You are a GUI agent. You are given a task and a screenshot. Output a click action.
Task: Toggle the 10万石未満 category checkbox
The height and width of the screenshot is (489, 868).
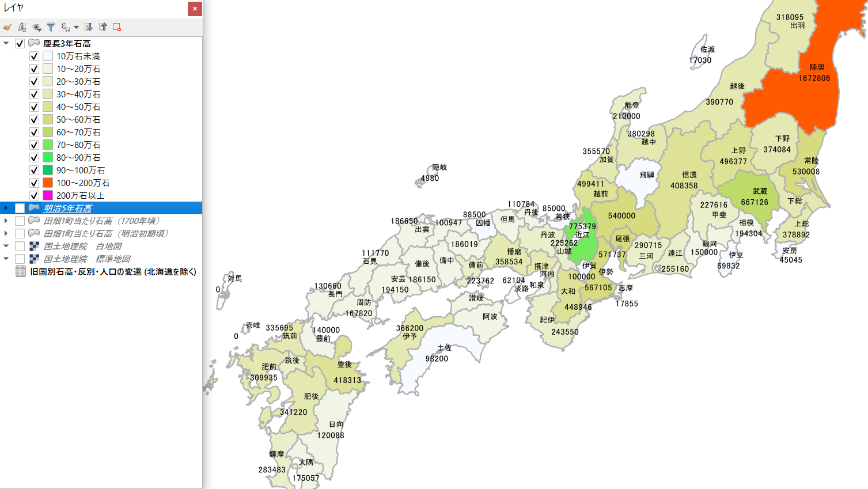click(x=34, y=56)
